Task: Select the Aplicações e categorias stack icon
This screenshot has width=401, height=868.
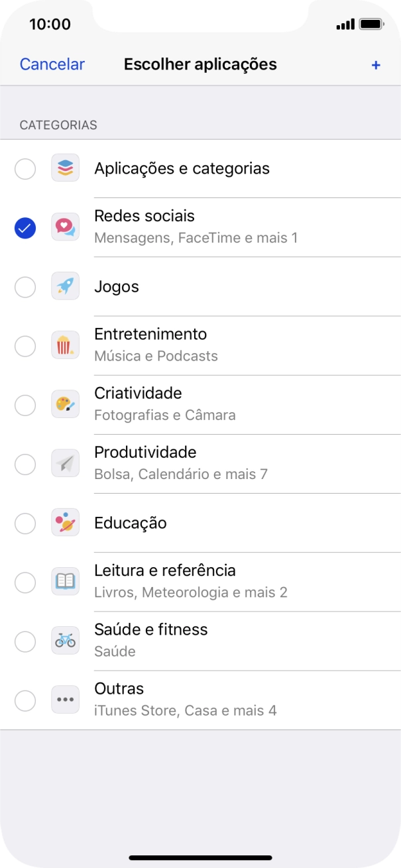Action: tap(66, 168)
